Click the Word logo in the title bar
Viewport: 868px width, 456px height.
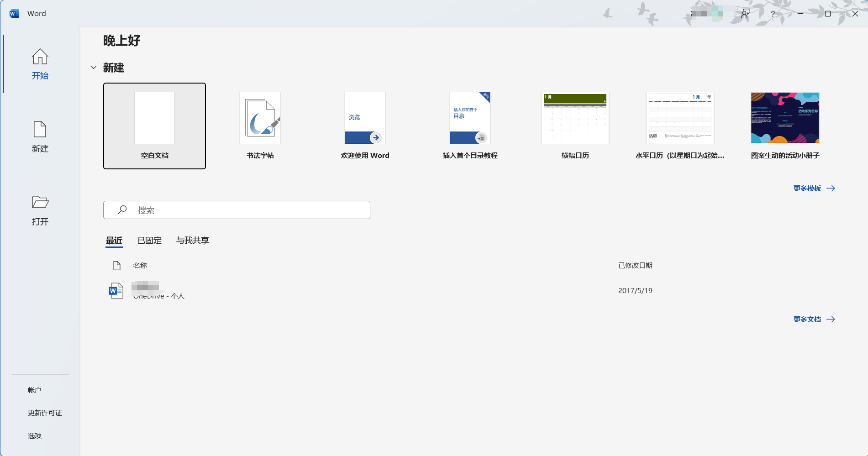tap(14, 14)
